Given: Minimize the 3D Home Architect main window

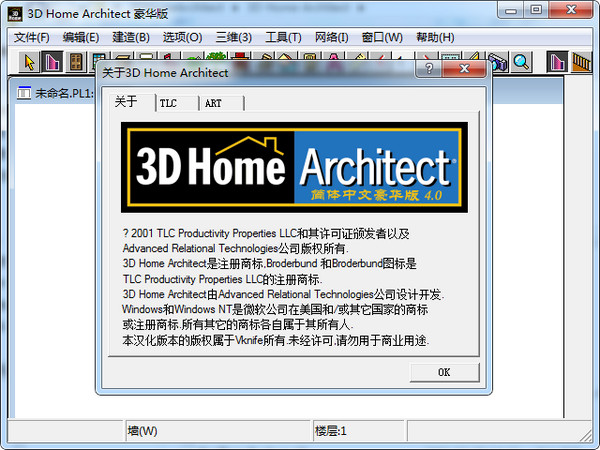Looking at the screenshot, I should pos(511,10).
